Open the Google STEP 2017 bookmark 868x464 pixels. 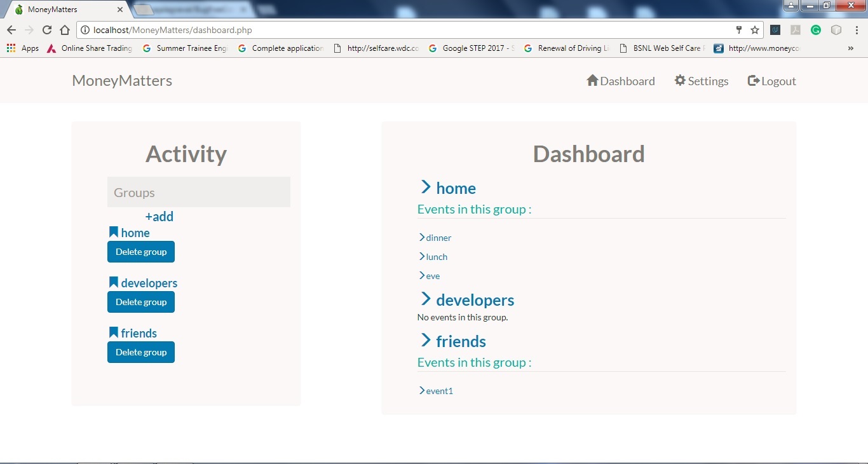471,48
